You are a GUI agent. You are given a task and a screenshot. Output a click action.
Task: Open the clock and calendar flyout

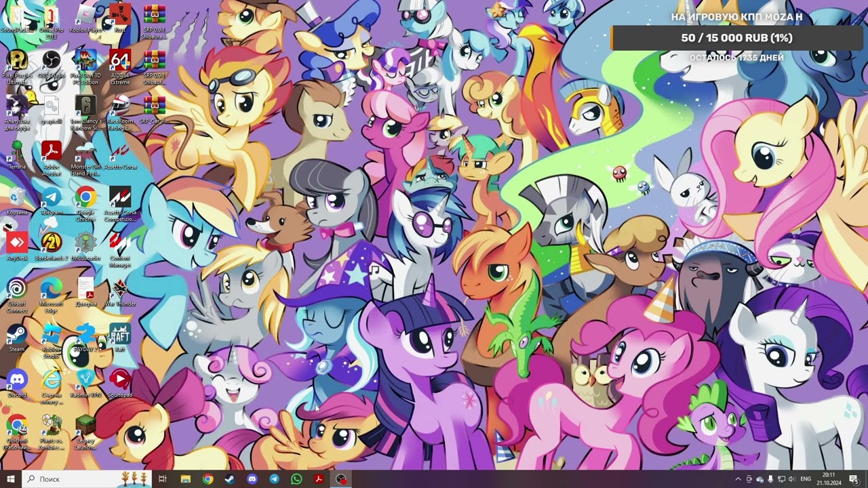pos(829,479)
